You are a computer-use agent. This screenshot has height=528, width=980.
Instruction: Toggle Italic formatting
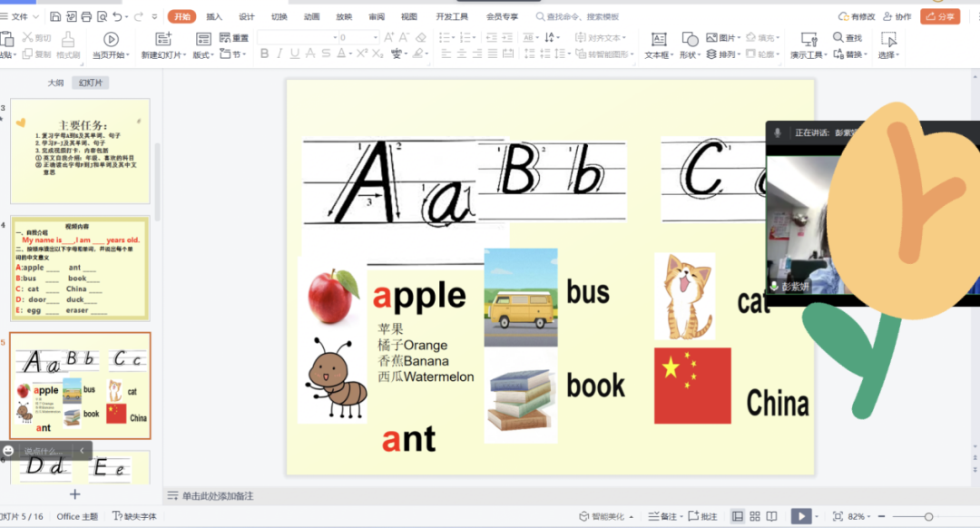pos(279,54)
